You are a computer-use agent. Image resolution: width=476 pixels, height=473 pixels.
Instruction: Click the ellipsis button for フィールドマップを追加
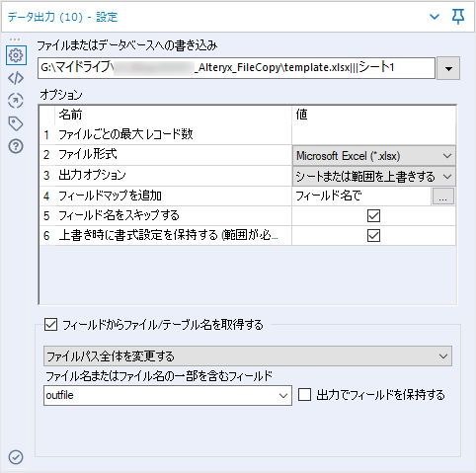click(x=443, y=197)
